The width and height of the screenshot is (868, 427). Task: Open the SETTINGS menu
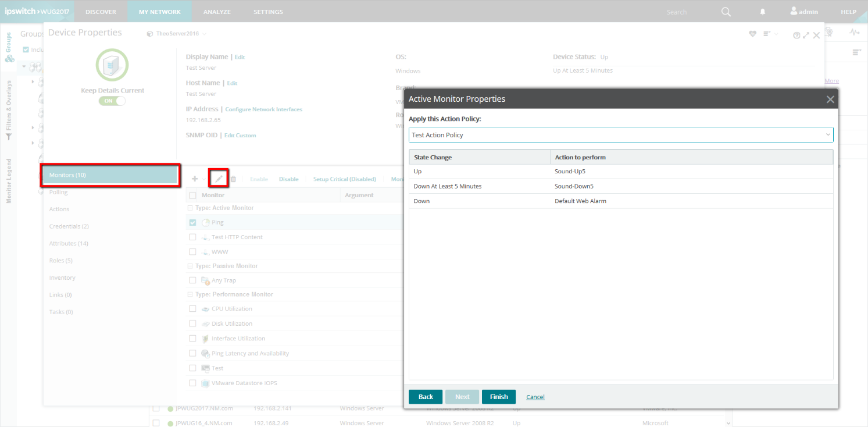point(268,12)
